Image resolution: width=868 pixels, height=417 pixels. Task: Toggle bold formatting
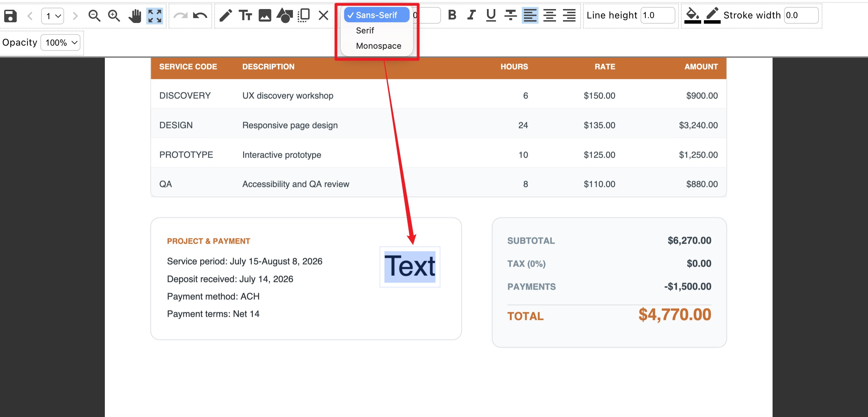[x=452, y=15]
